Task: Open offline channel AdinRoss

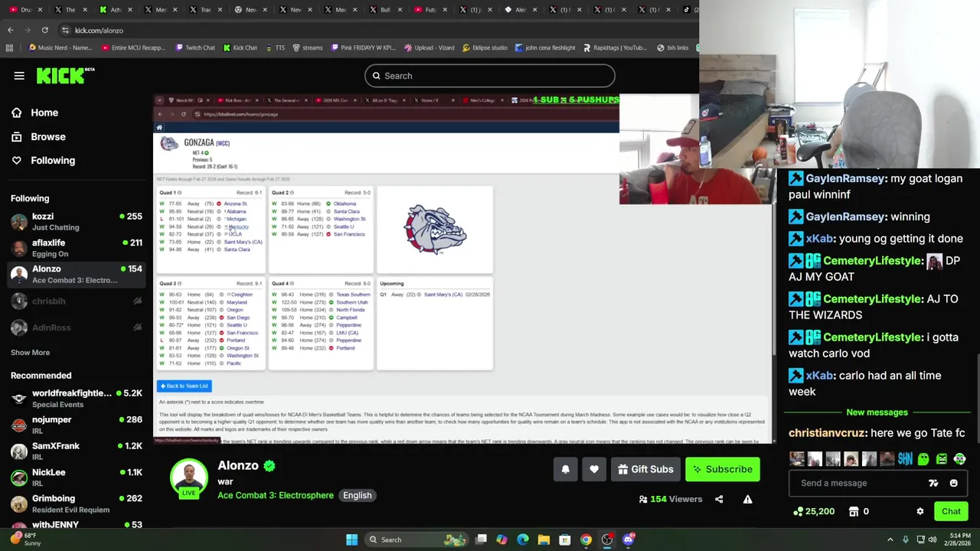Action: pyautogui.click(x=77, y=328)
